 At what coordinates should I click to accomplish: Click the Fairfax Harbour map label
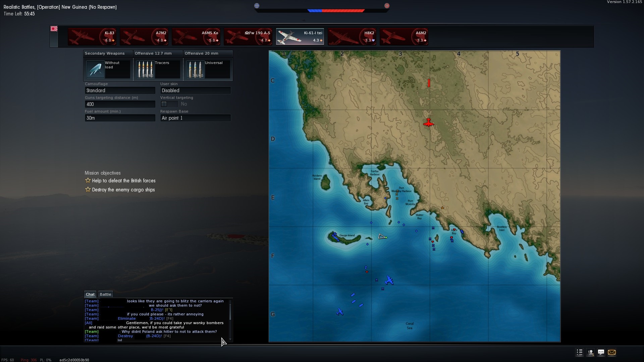pyautogui.click(x=375, y=173)
